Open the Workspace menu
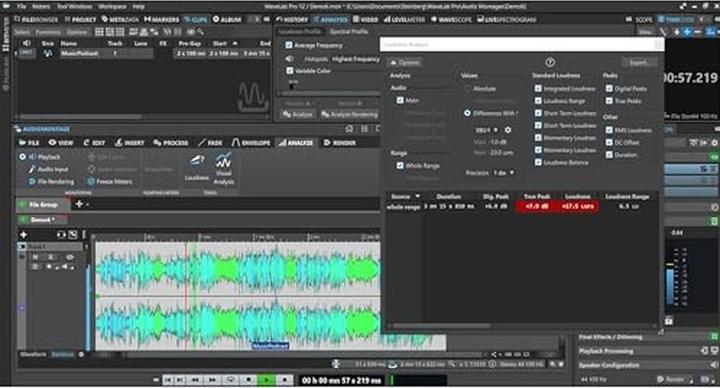 112,6
